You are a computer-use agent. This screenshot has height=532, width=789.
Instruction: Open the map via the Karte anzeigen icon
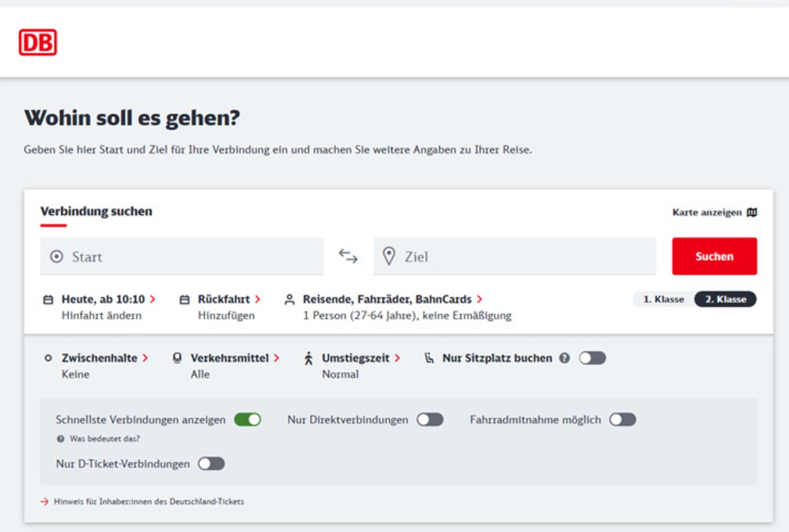pos(753,212)
